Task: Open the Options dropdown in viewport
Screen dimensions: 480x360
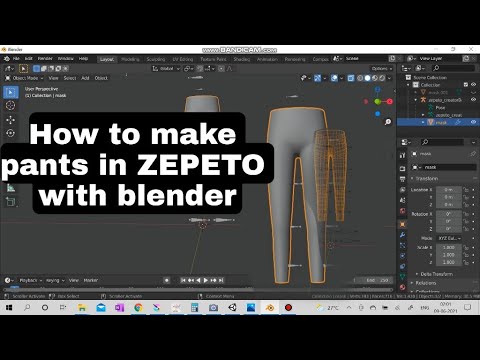Action: point(382,69)
